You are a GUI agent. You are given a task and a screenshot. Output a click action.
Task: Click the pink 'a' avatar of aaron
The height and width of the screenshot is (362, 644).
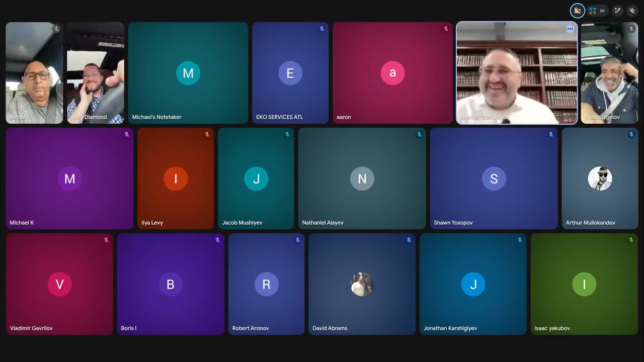[x=393, y=73]
